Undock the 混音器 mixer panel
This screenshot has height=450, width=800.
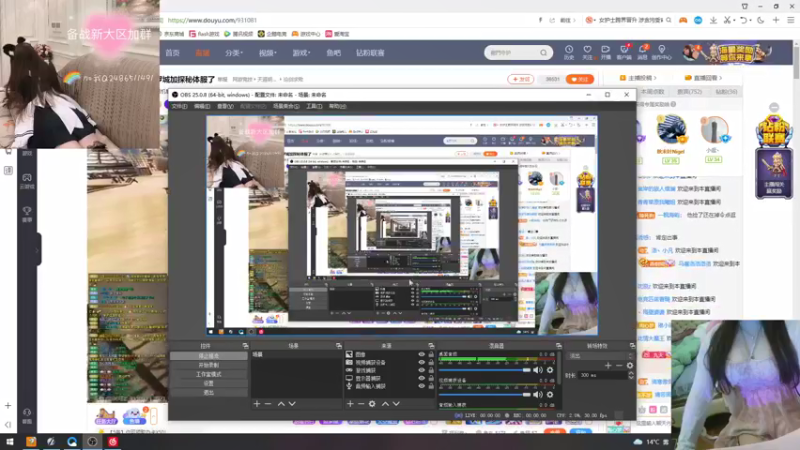559,346
